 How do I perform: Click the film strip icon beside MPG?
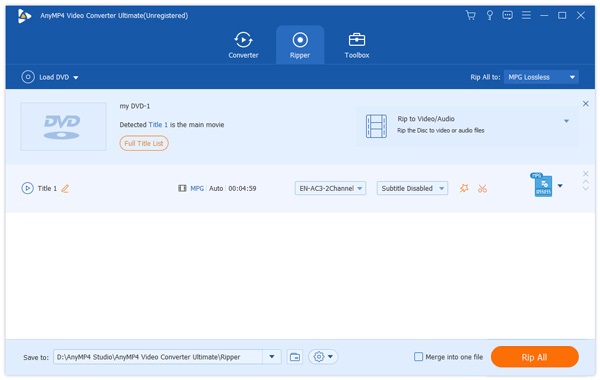pos(182,188)
